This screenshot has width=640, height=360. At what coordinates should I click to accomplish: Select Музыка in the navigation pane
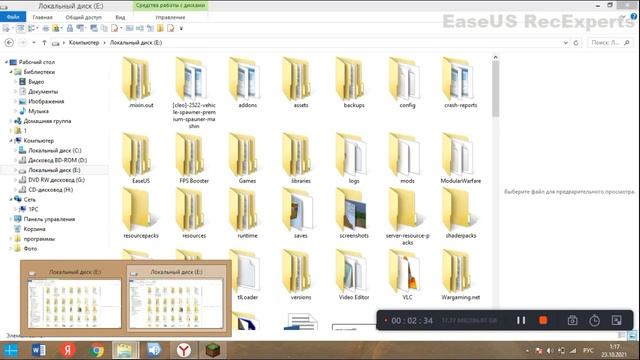(34, 111)
